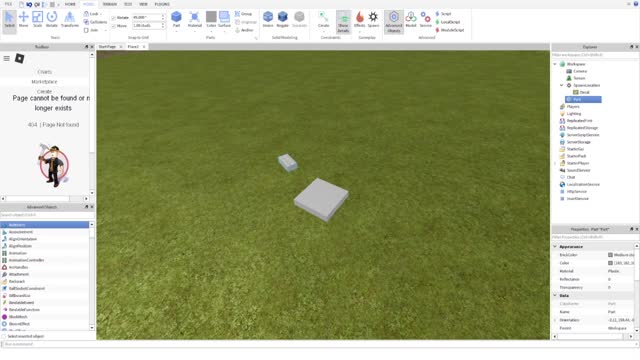Toggle the Collisions checkbox
Image resolution: width=640 pixels, height=360 pixels.
coord(86,22)
